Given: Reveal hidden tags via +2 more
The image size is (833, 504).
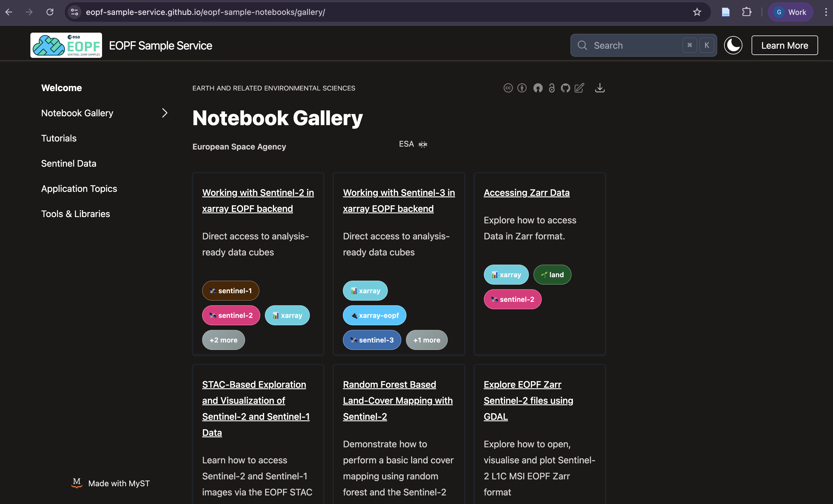Looking at the screenshot, I should pyautogui.click(x=223, y=340).
